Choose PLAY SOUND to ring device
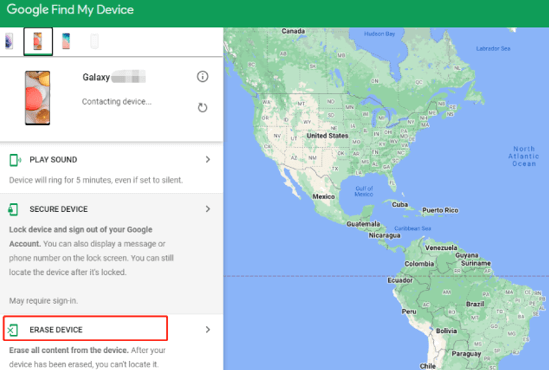The height and width of the screenshot is (370, 549). coord(53,160)
